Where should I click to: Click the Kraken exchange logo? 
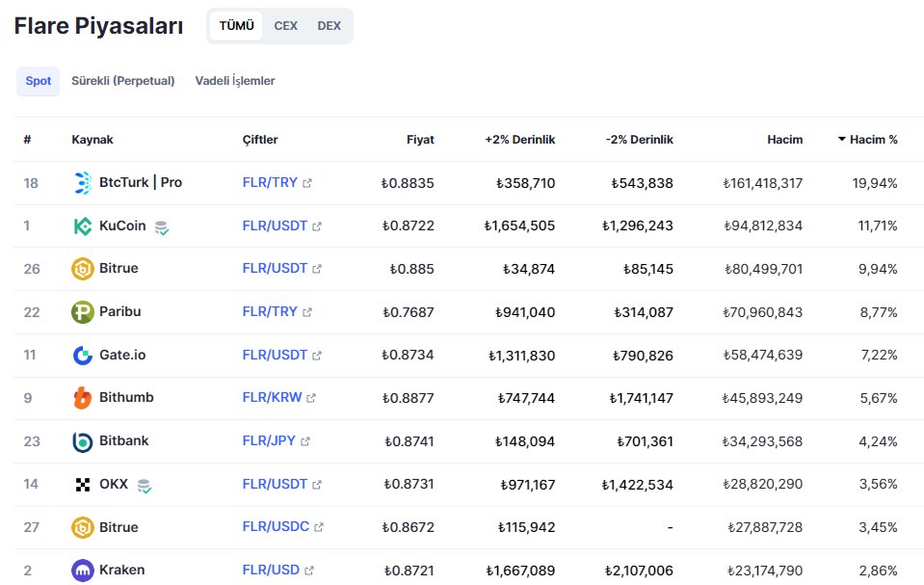coord(83,571)
